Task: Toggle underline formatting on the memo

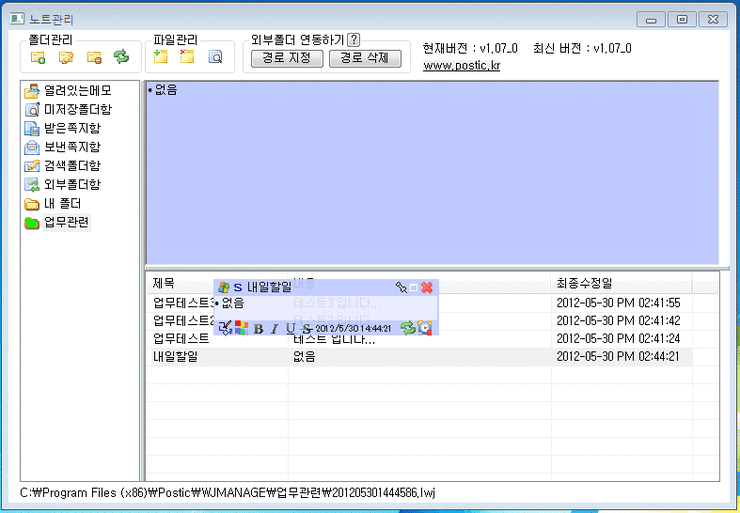Action: click(290, 328)
